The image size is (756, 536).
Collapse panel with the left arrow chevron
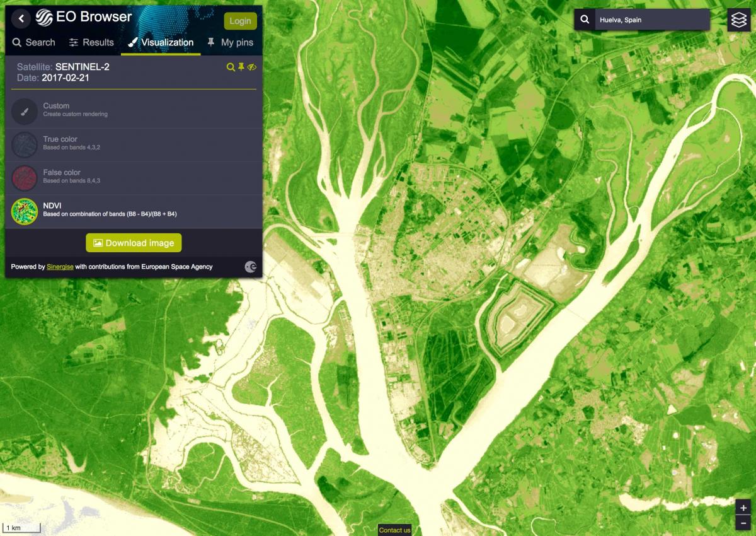point(20,18)
